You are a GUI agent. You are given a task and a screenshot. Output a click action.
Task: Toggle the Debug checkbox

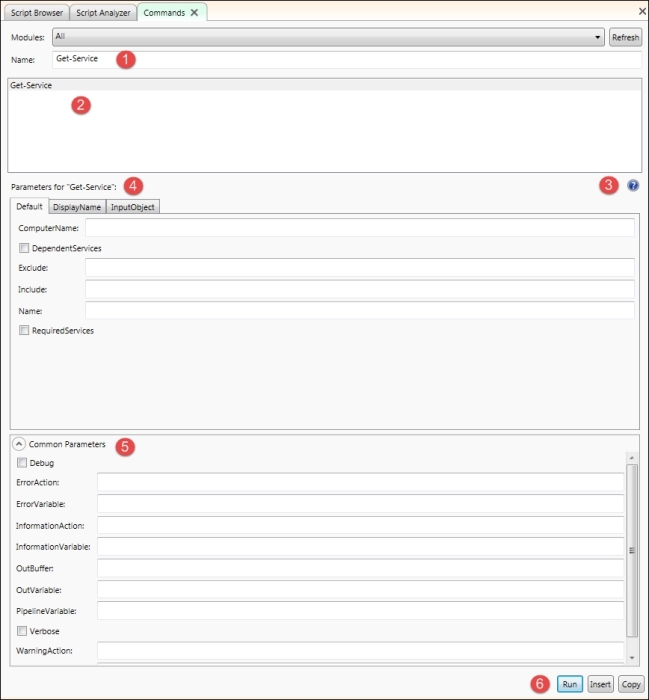coord(22,463)
